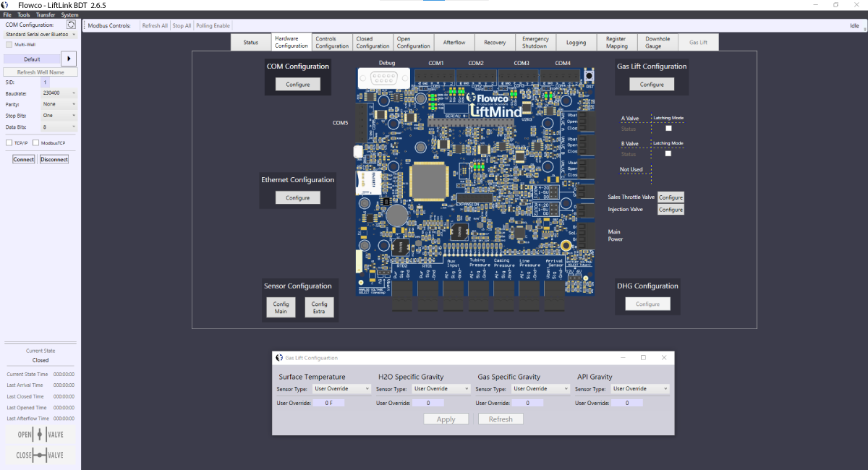Image resolution: width=868 pixels, height=470 pixels.
Task: Click Configure under Ethernet Configuration
Action: coord(297,197)
